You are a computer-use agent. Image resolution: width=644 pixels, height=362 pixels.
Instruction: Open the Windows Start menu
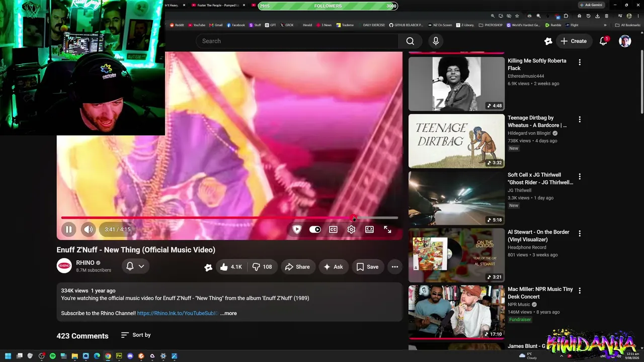pos(8,356)
